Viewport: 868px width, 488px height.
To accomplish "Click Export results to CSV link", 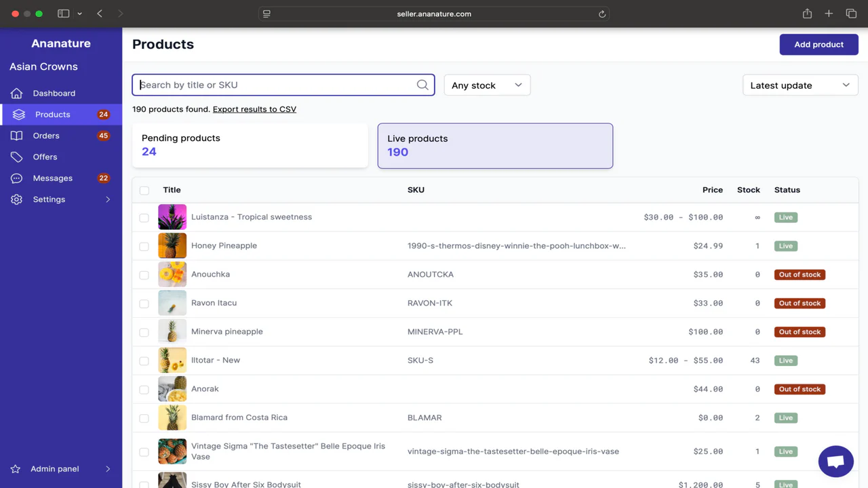I will [x=254, y=109].
